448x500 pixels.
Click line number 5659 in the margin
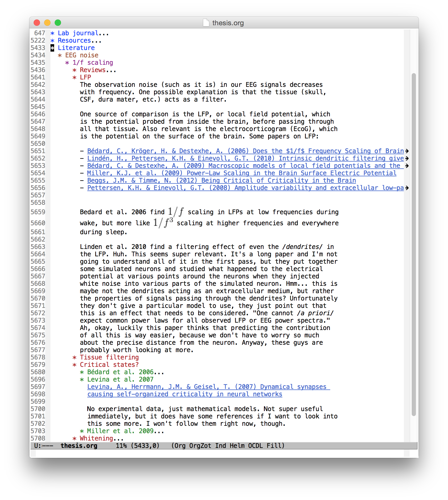pos(38,212)
